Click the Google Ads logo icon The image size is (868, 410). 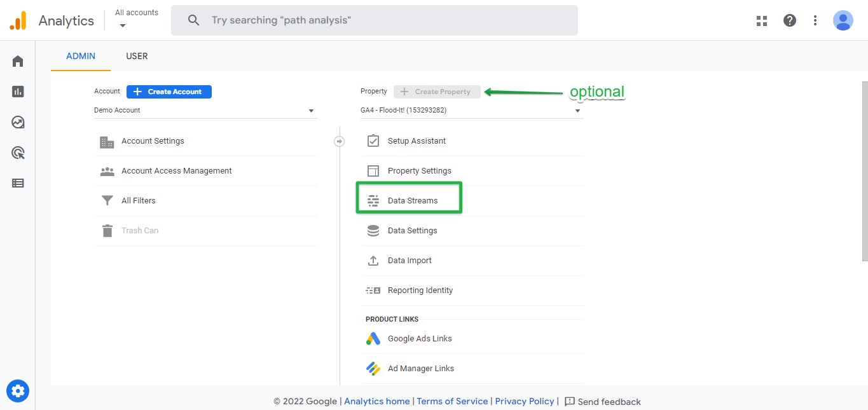(x=373, y=339)
